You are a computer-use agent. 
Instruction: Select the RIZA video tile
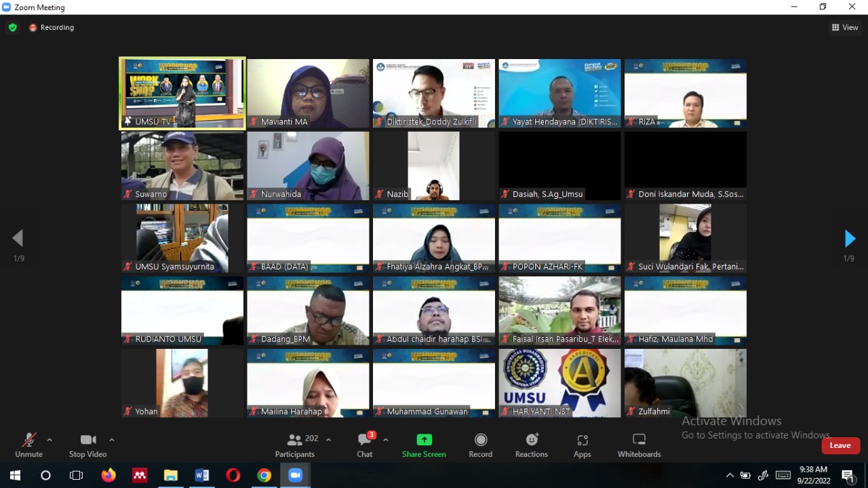[686, 93]
